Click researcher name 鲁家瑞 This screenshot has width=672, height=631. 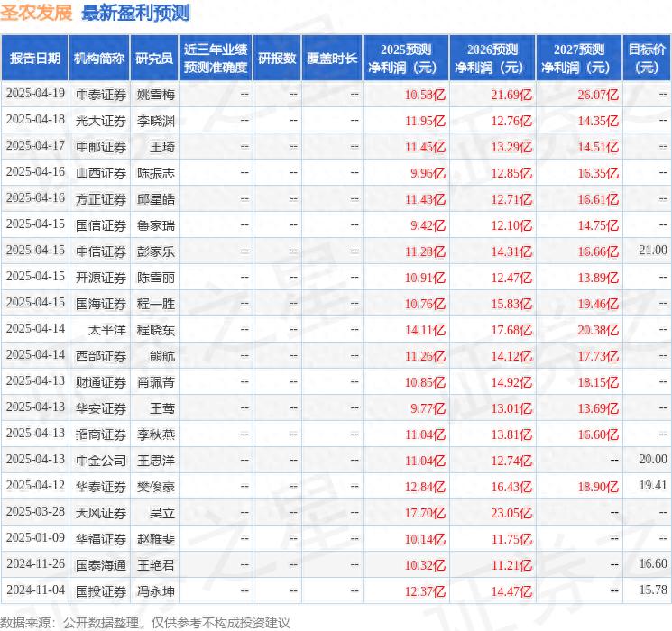(x=156, y=225)
